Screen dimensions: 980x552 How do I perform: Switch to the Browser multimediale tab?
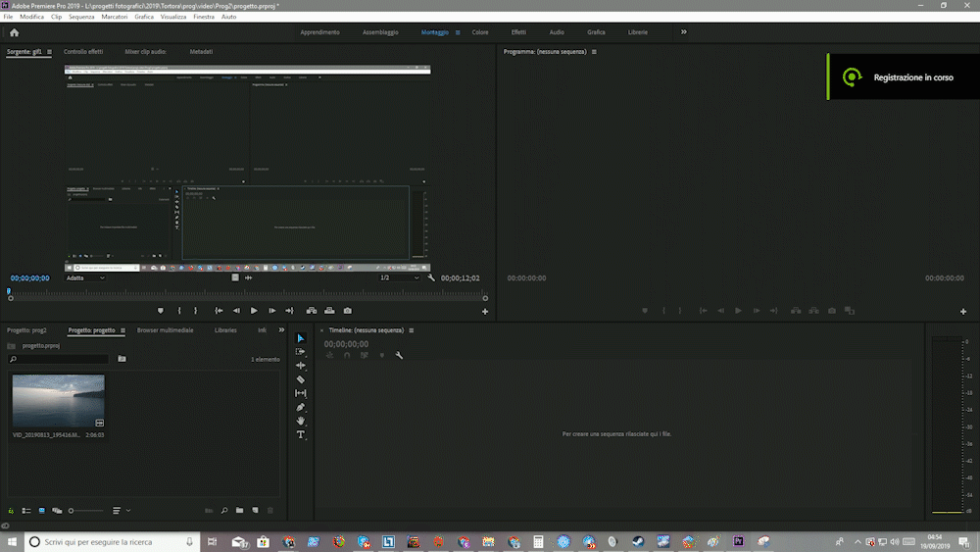pos(165,330)
